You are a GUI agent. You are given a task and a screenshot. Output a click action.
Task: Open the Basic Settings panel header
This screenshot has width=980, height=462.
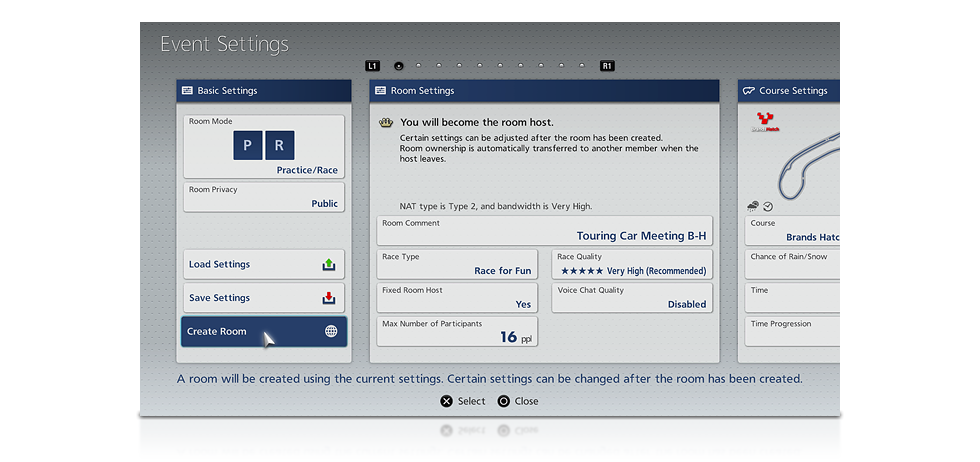point(264,91)
